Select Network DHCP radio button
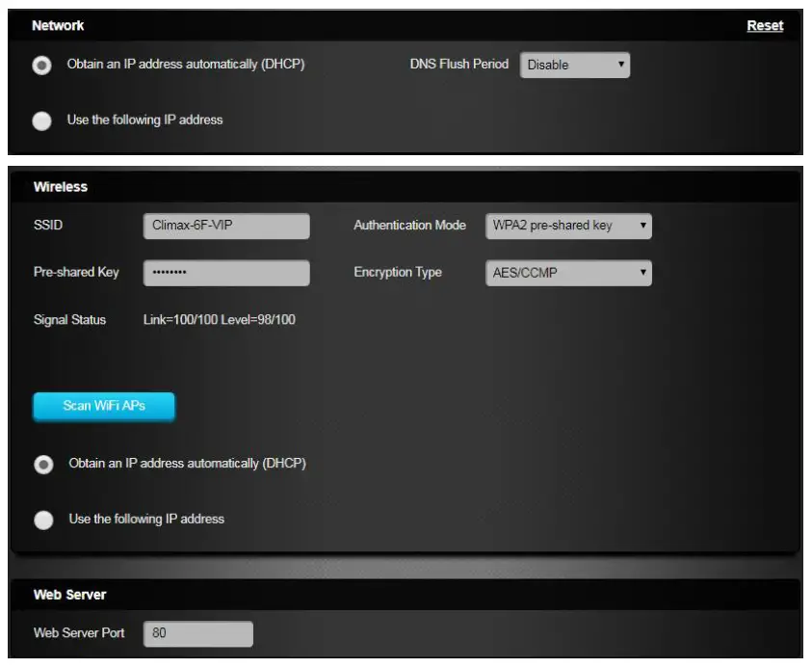The height and width of the screenshot is (668, 812). [x=42, y=66]
